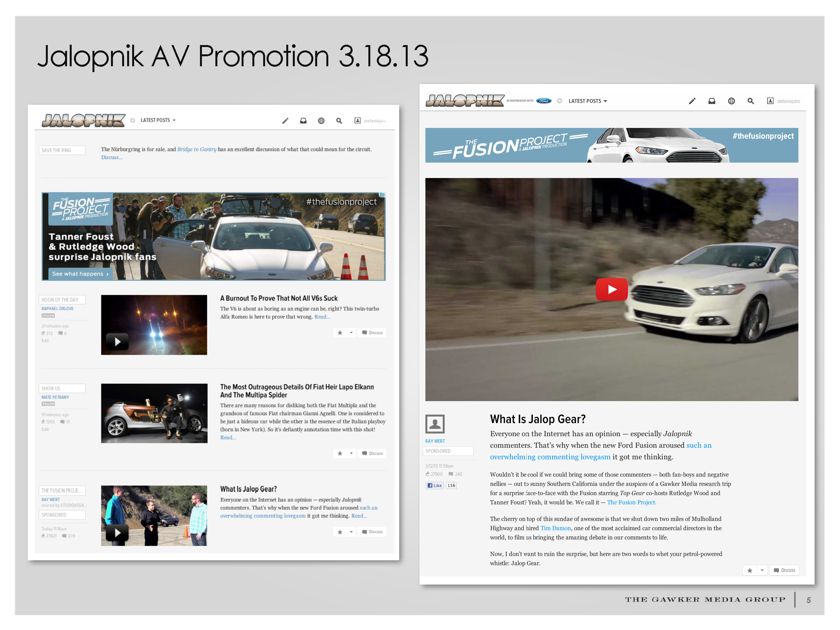Open LATEST POSTS dropdown in left window
This screenshot has height=630, width=840.
(158, 120)
